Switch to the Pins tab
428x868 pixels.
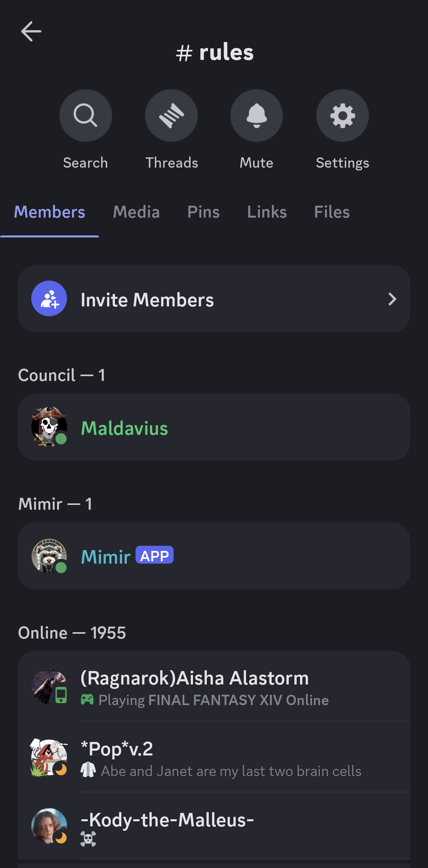pos(203,212)
